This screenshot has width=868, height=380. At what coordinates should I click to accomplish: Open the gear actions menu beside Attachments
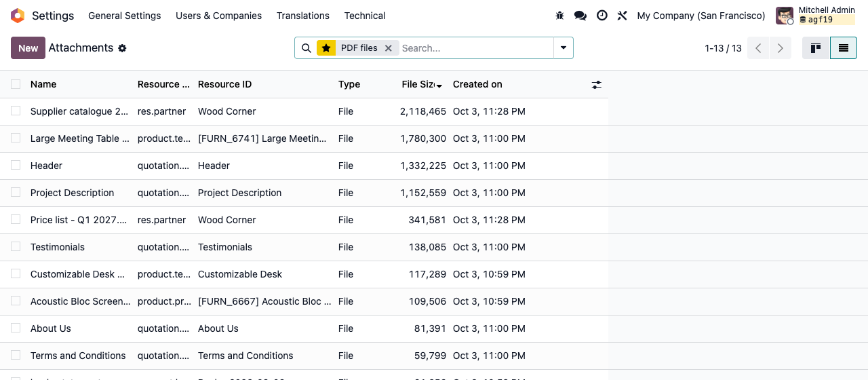[x=122, y=48]
